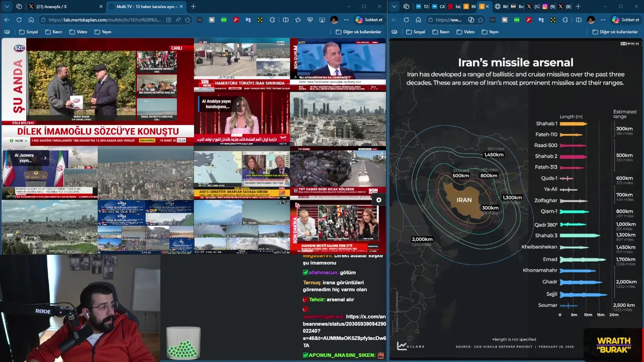This screenshot has width=644, height=362.
Task: Open x.com link posted by spesifickgamers
Action: pos(345,331)
